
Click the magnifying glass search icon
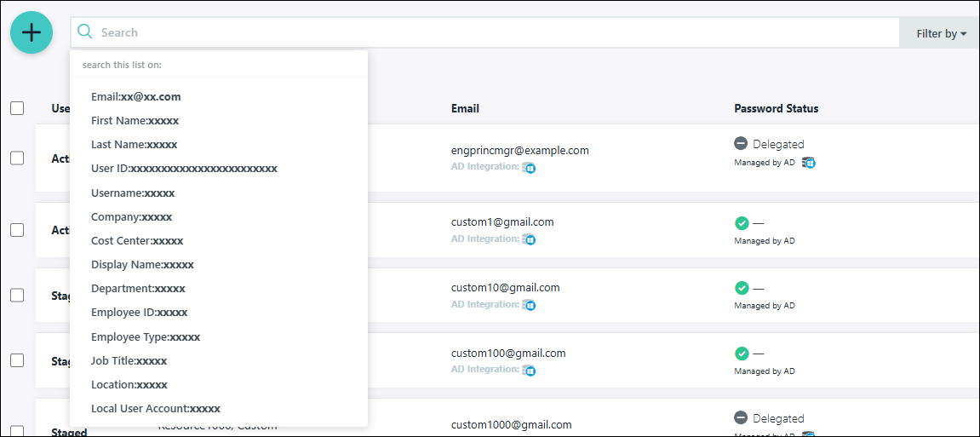pyautogui.click(x=84, y=32)
